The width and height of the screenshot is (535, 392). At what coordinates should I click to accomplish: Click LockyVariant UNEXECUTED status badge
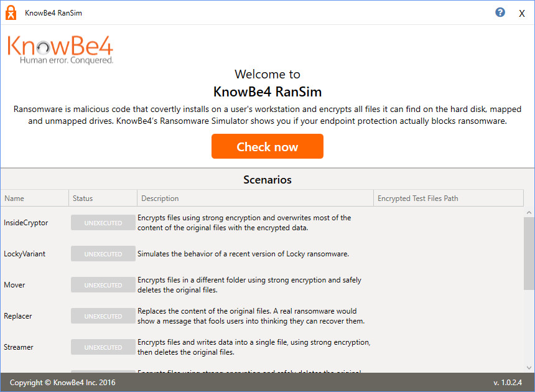point(103,254)
